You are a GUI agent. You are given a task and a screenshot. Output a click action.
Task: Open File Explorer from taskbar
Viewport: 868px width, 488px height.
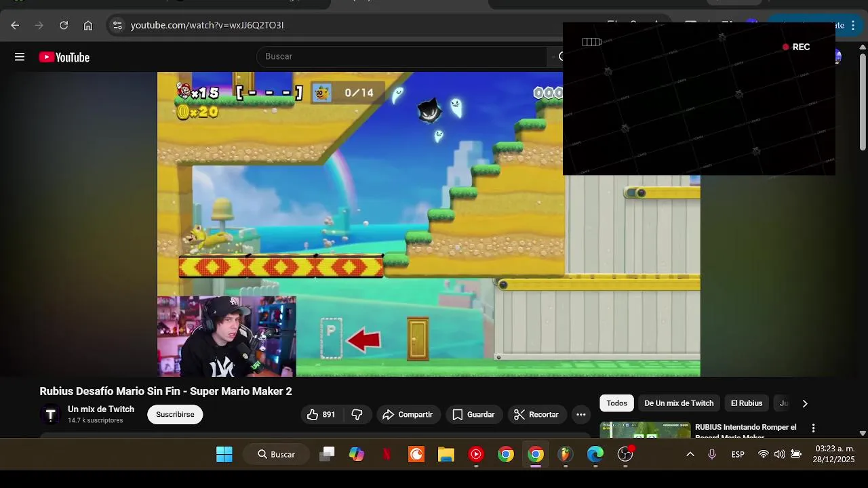(x=446, y=454)
